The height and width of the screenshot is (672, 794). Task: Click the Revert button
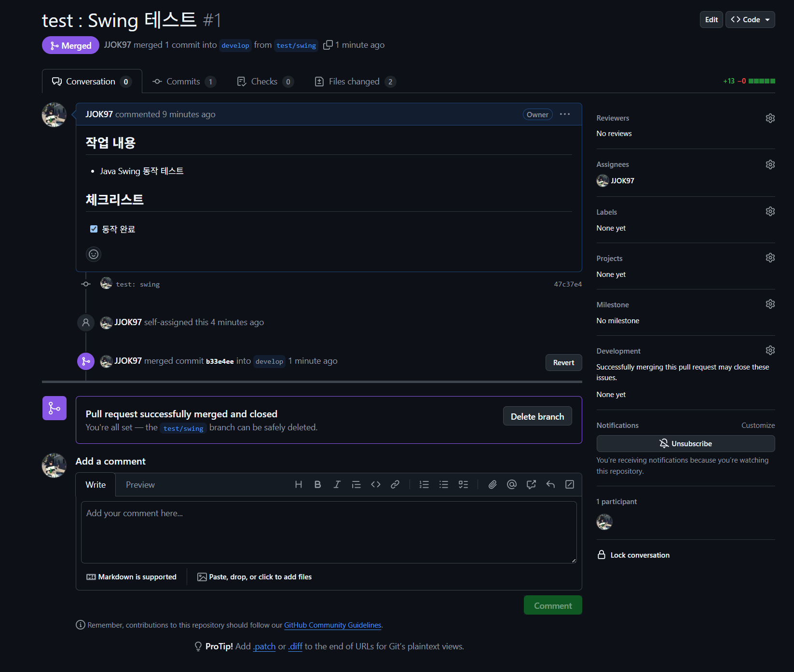[x=563, y=363]
